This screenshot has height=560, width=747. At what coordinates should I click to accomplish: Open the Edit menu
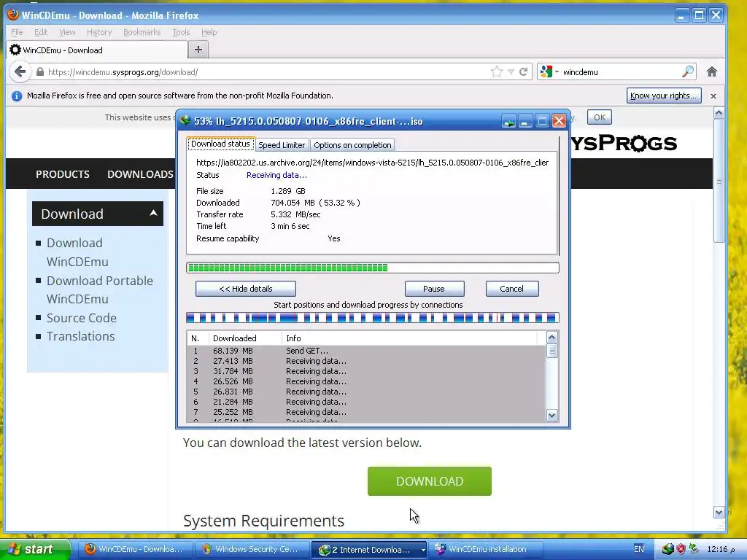[x=41, y=32]
